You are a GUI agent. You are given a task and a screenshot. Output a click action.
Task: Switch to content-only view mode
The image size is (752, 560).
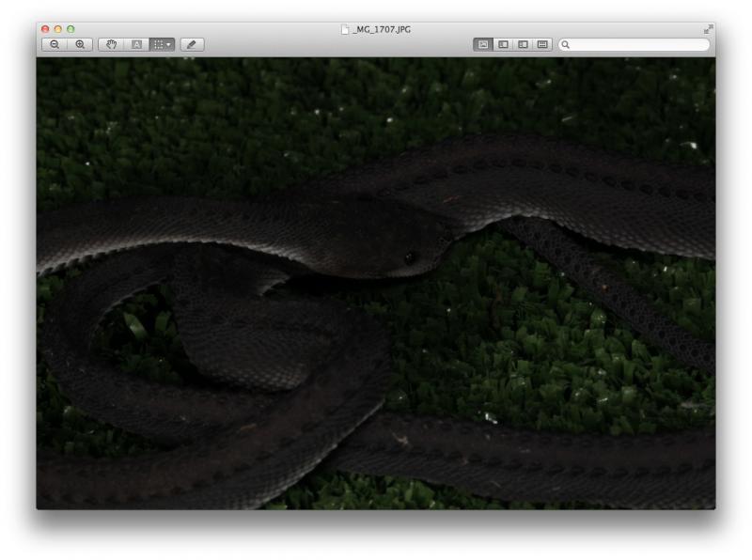point(483,44)
